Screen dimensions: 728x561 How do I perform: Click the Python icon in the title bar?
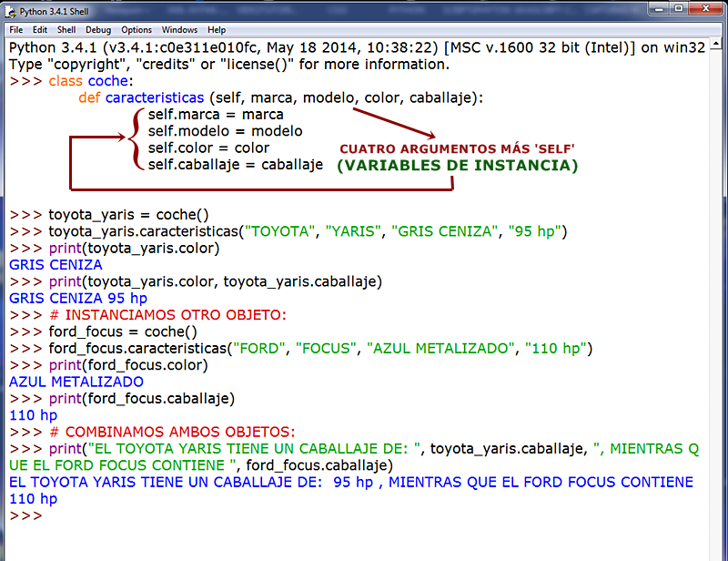(9, 11)
